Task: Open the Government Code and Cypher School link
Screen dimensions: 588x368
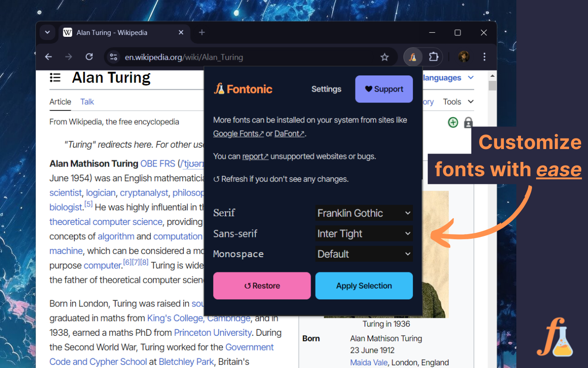Action: tap(162, 354)
